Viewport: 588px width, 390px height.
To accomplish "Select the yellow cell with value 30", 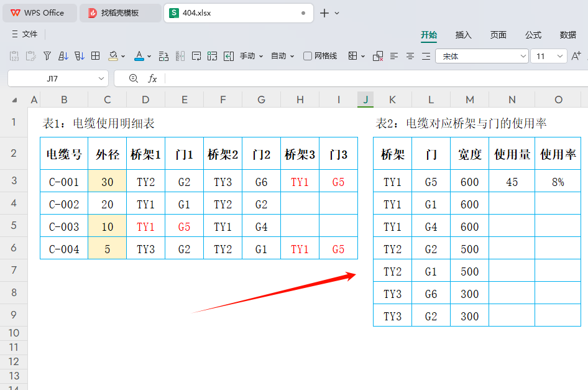I will tap(108, 182).
